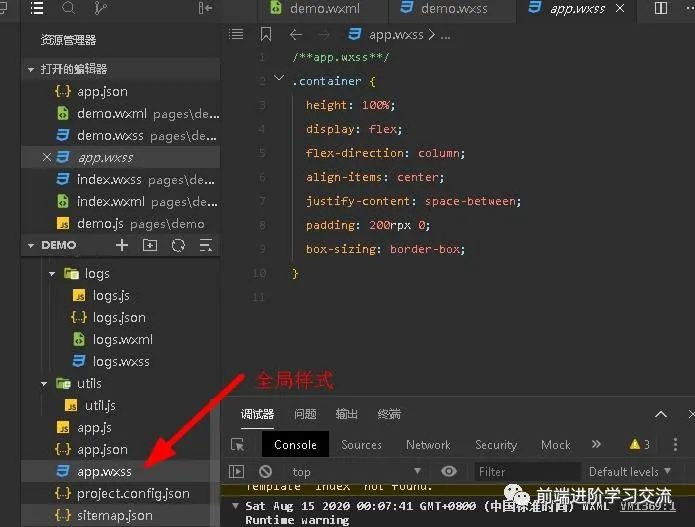Click the console Filter input field
The height and width of the screenshot is (527, 695).
(525, 471)
